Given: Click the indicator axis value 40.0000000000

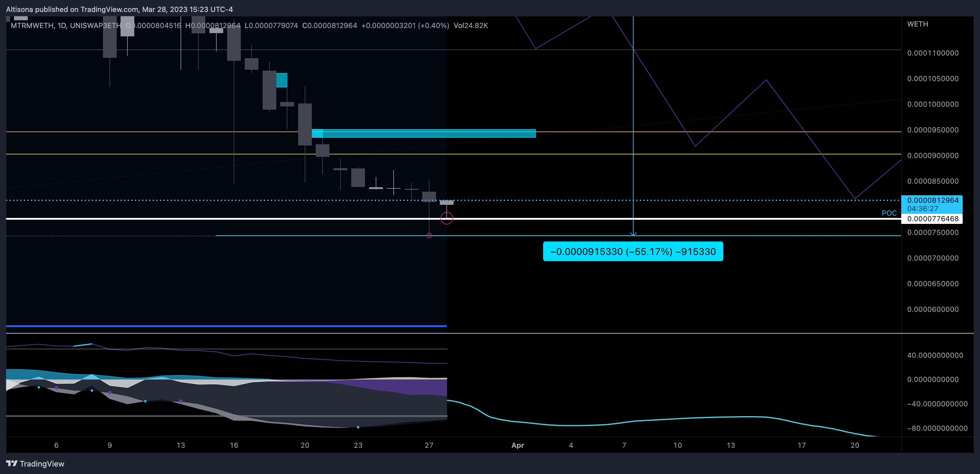Looking at the screenshot, I should pos(935,355).
